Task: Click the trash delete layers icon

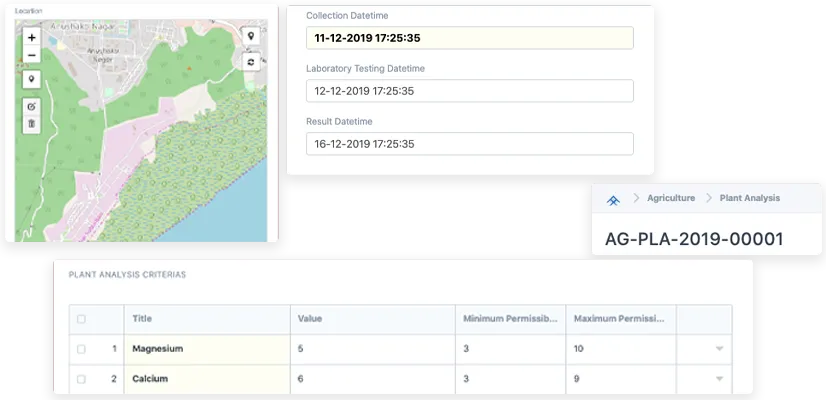Action: coord(32,124)
